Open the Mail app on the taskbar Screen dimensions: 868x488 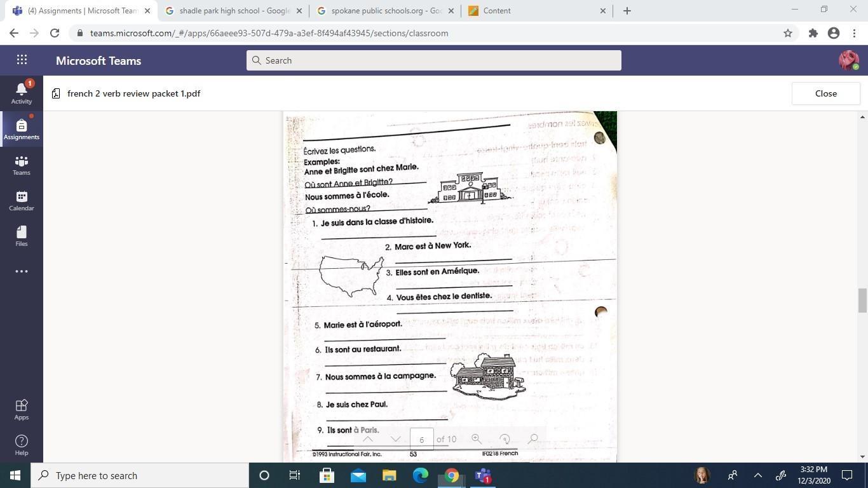pyautogui.click(x=358, y=475)
